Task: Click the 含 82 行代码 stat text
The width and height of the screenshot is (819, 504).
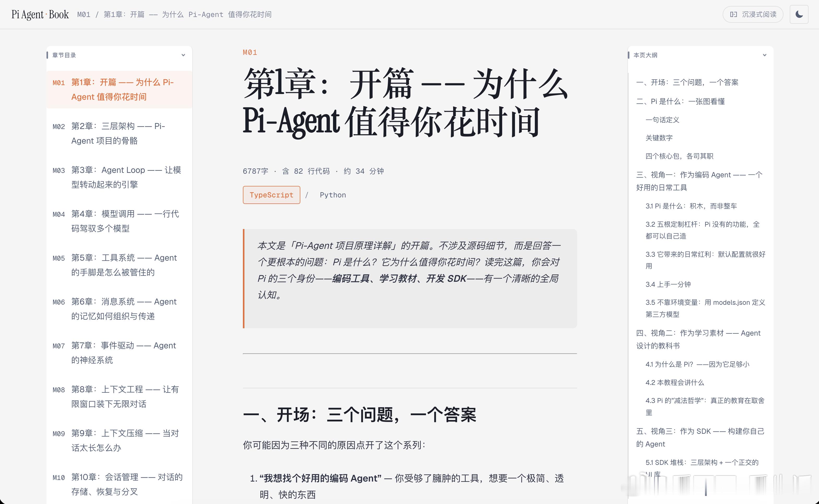Action: 306,171
